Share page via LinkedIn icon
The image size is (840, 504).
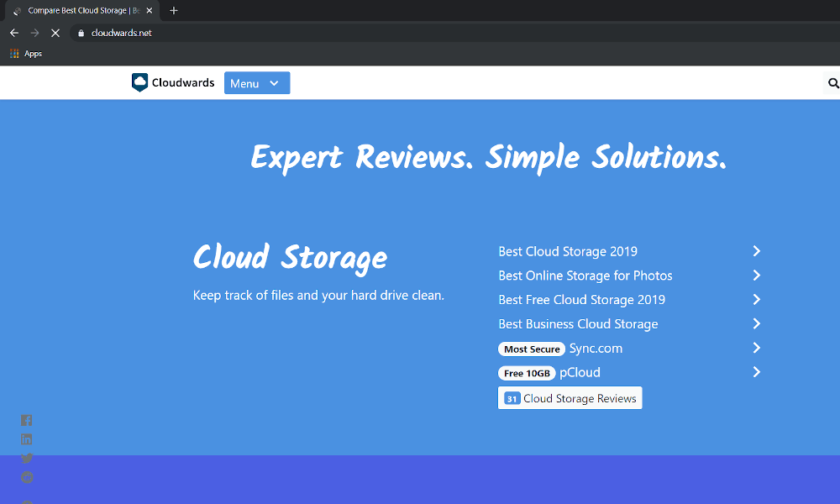pos(27,439)
